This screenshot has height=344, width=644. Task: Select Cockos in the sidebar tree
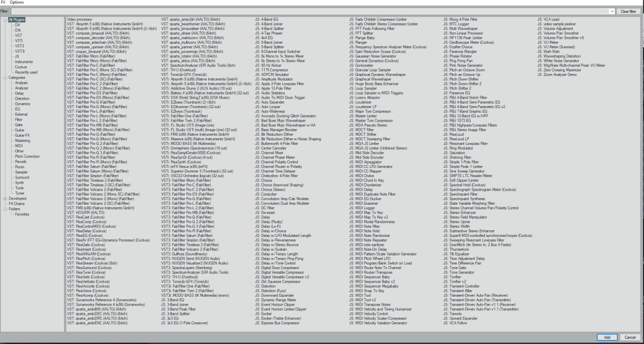[21, 67]
